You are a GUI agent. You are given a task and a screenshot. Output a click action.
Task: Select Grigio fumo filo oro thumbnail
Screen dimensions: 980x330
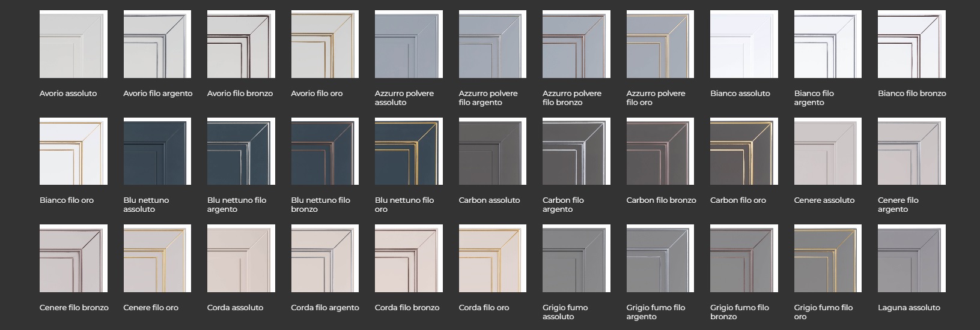pos(828,259)
